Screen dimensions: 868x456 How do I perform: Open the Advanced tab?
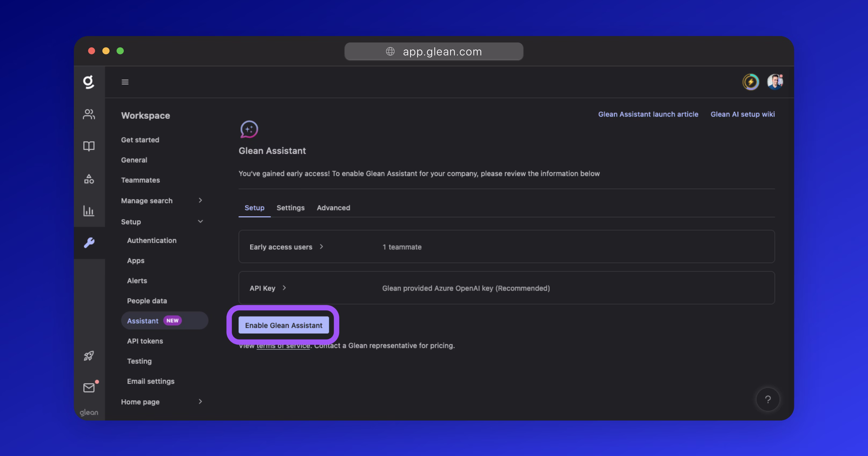333,208
